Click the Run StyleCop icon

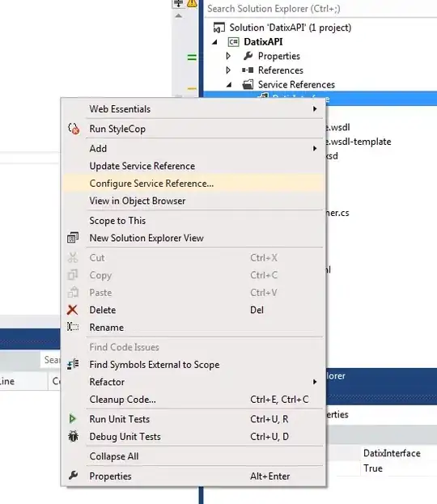point(74,129)
